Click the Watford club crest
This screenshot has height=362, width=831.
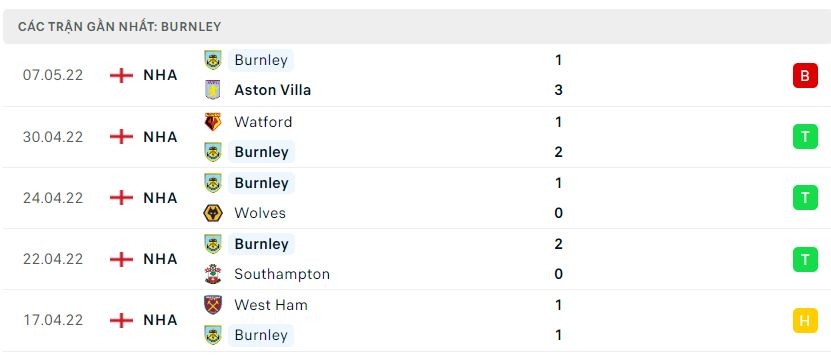pos(213,122)
